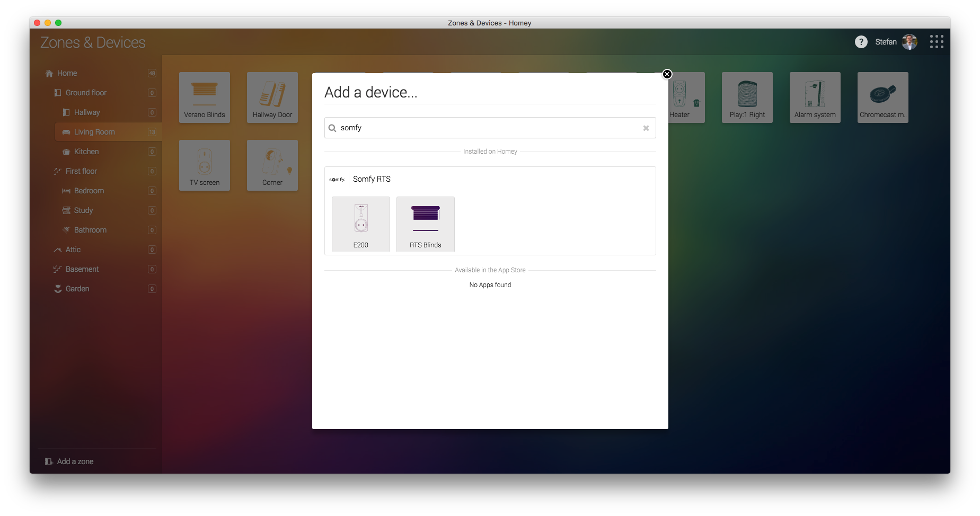This screenshot has height=516, width=980.
Task: Select the RTS Blinds device tile
Action: (x=426, y=224)
